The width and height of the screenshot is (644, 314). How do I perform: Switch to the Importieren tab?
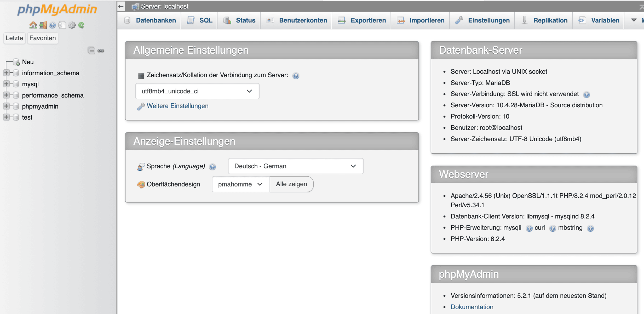[421, 20]
